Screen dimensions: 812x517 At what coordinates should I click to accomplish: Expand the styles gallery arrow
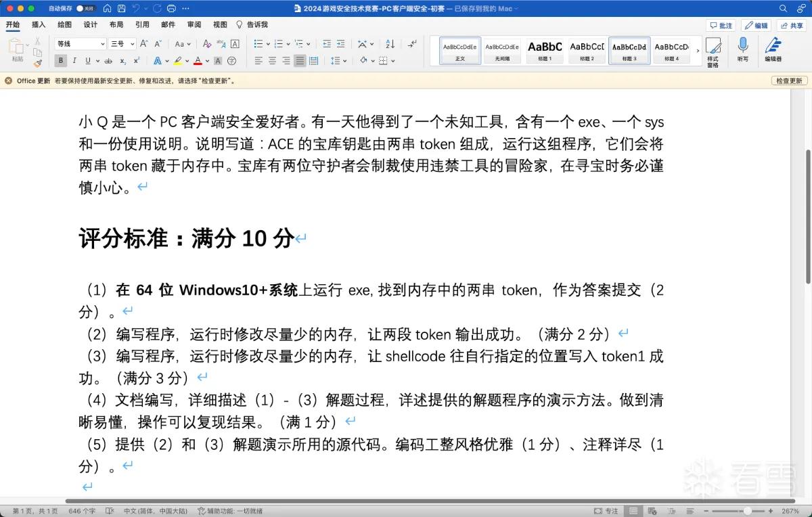[x=698, y=50]
